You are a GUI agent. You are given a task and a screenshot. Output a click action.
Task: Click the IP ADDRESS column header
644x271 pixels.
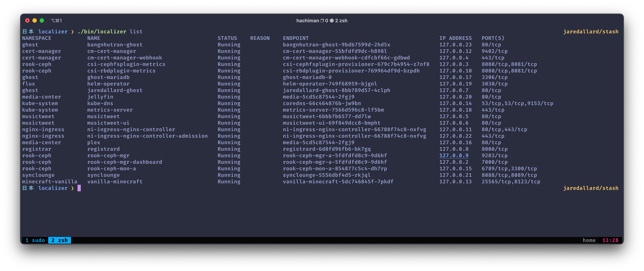[x=455, y=38]
